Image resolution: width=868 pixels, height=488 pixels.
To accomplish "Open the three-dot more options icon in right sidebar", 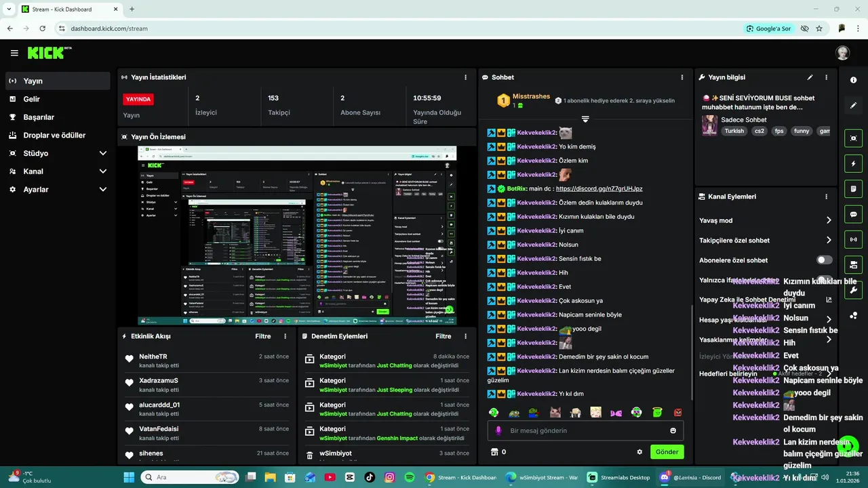I will (x=853, y=316).
